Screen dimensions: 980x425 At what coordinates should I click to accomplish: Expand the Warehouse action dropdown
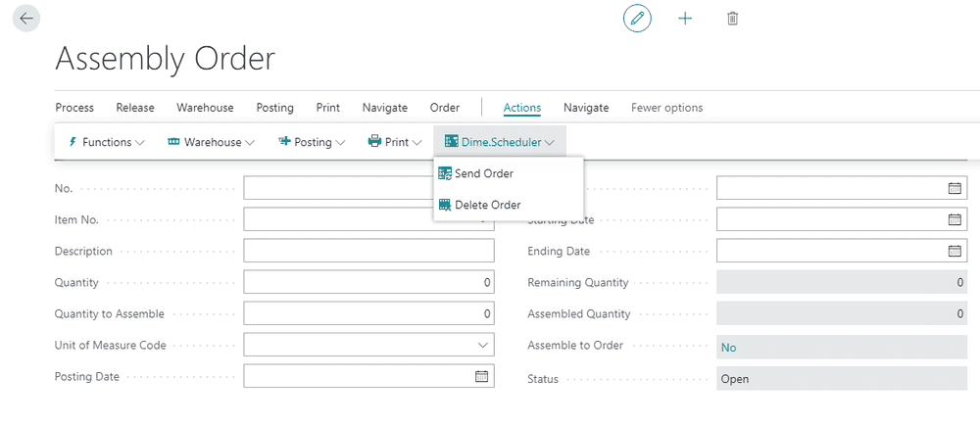tap(249, 142)
